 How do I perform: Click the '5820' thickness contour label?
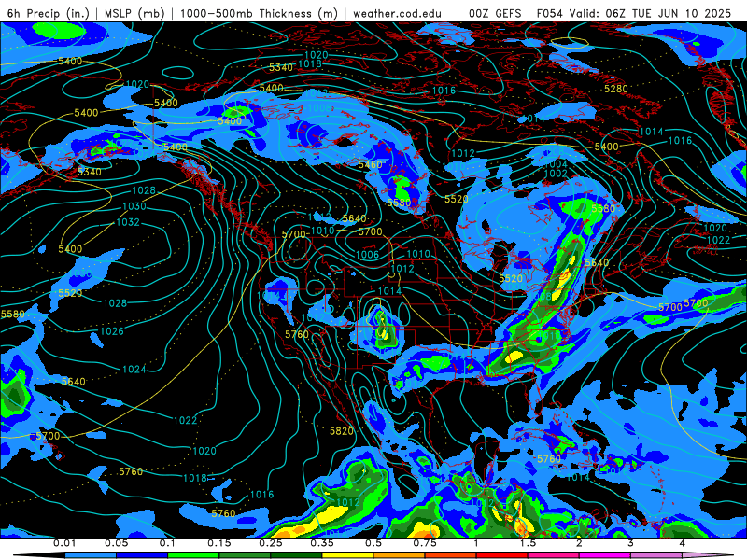click(342, 431)
